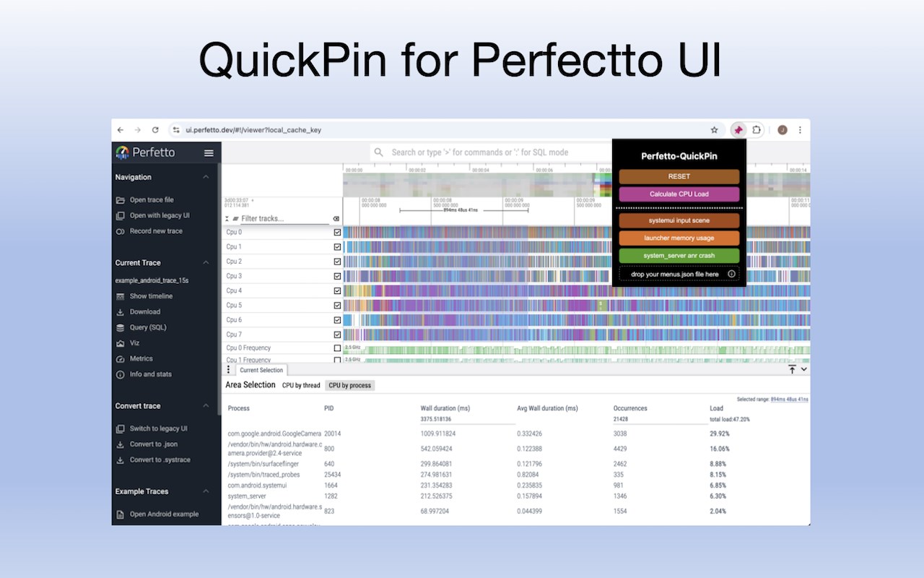This screenshot has height=578, width=924.
Task: Open the Current Selection tab
Action: (261, 370)
